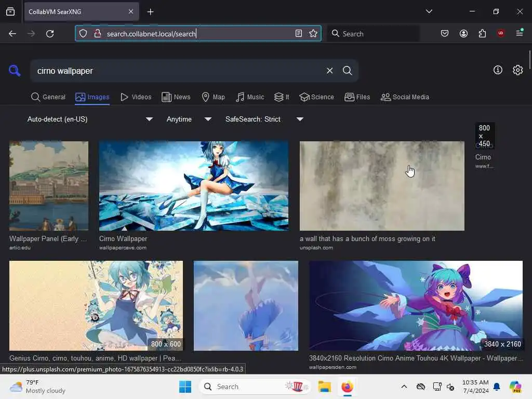Switch to the It category

point(282,97)
